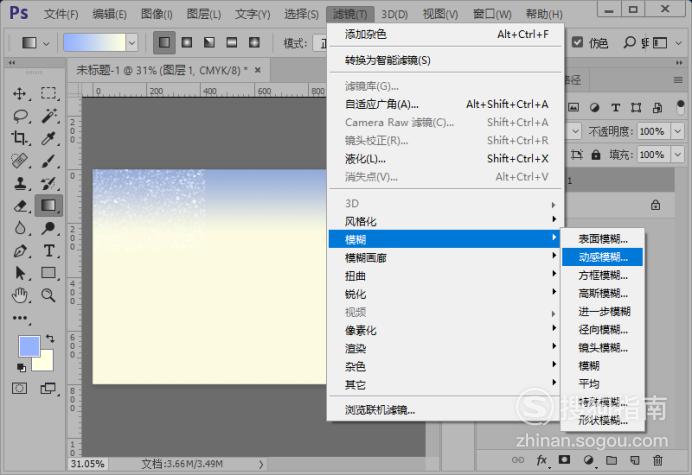Expand the Distort (扭曲) submenu
692x475 pixels.
coord(446,275)
